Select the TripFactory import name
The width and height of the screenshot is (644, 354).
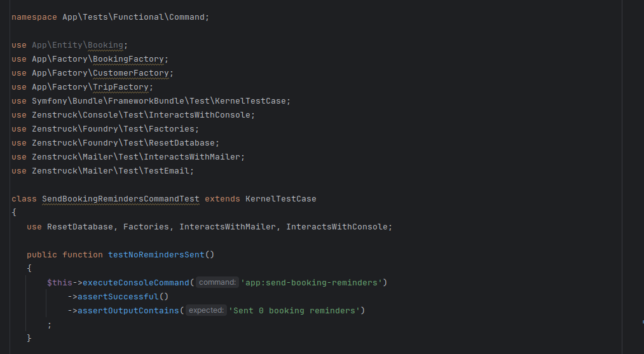pyautogui.click(x=120, y=87)
